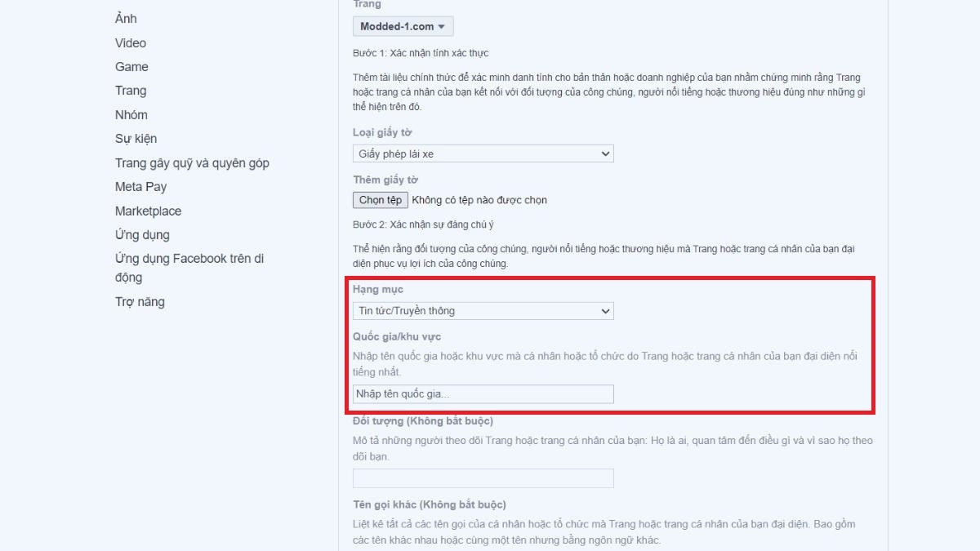Open Ảnh in the left sidebar
The height and width of the screenshot is (551, 980).
(x=126, y=19)
